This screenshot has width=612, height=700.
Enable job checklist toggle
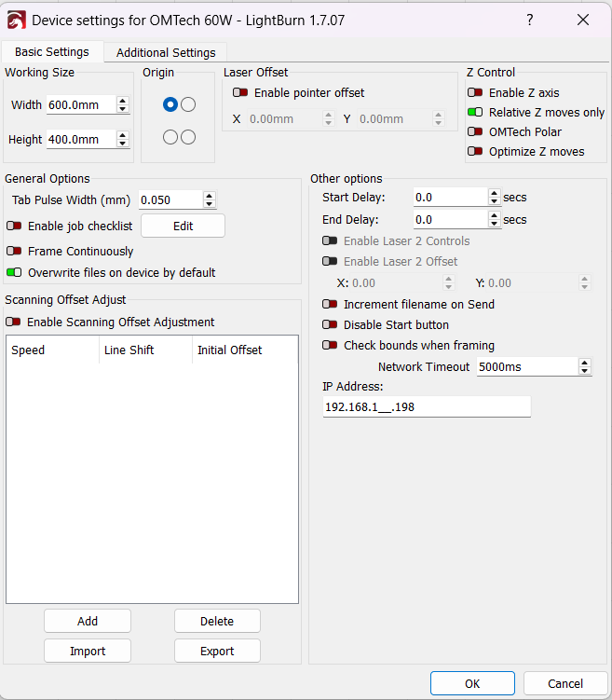(x=14, y=226)
